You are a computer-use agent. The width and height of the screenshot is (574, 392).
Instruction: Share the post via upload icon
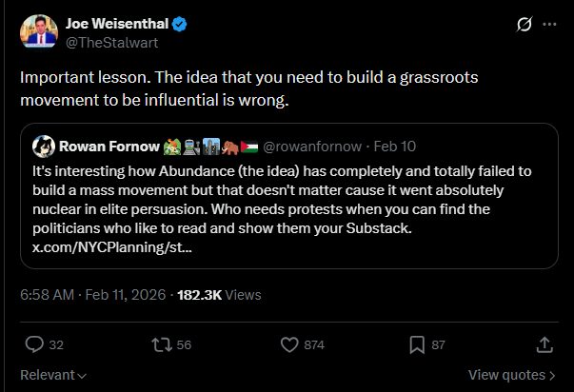[x=544, y=343]
